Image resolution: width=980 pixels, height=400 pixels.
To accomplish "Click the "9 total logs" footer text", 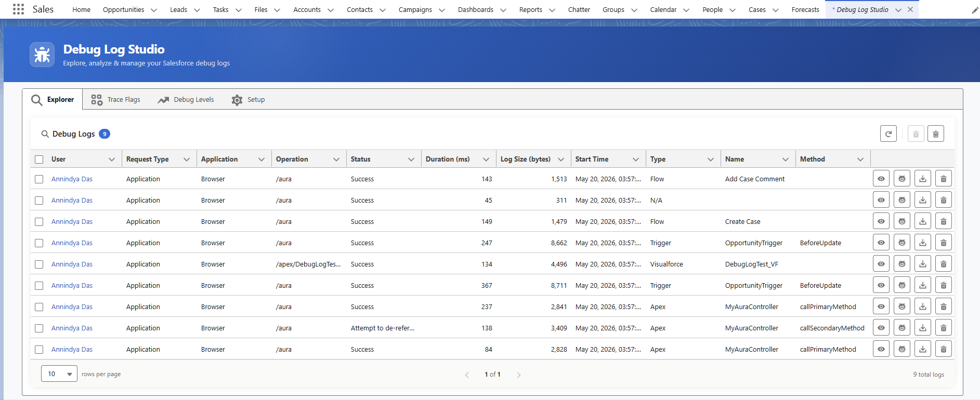I will click(x=929, y=374).
